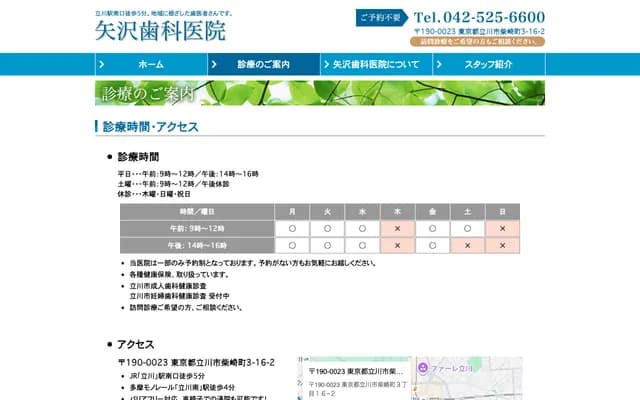
Task: Click the 月 column header
Action: (x=292, y=212)
